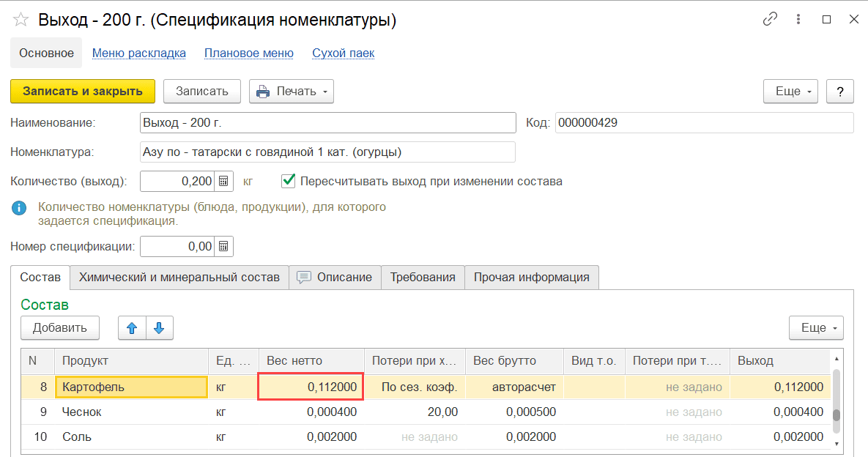Move row down with blue arrow
The height and width of the screenshot is (457, 868).
point(159,328)
